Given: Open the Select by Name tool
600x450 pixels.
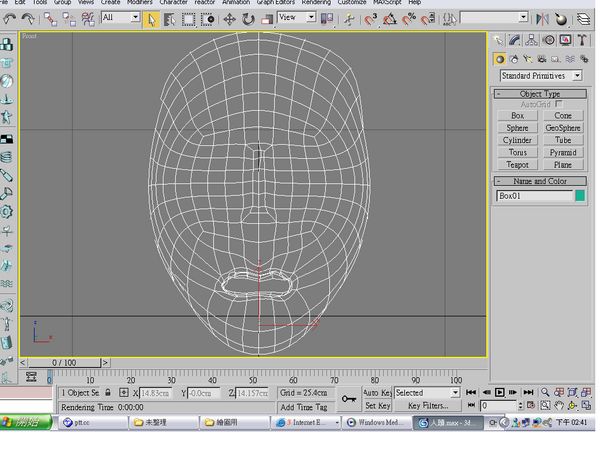Looking at the screenshot, I should click(170, 19).
